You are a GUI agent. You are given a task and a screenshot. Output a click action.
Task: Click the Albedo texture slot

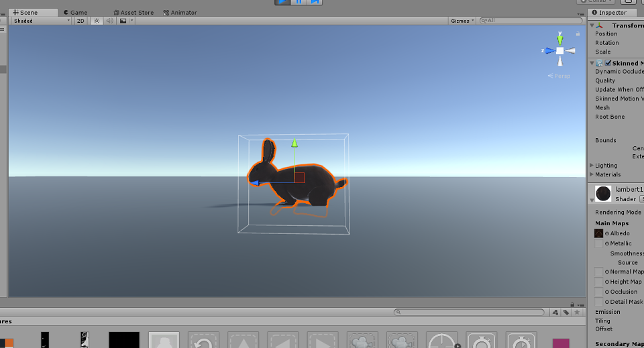[599, 233]
